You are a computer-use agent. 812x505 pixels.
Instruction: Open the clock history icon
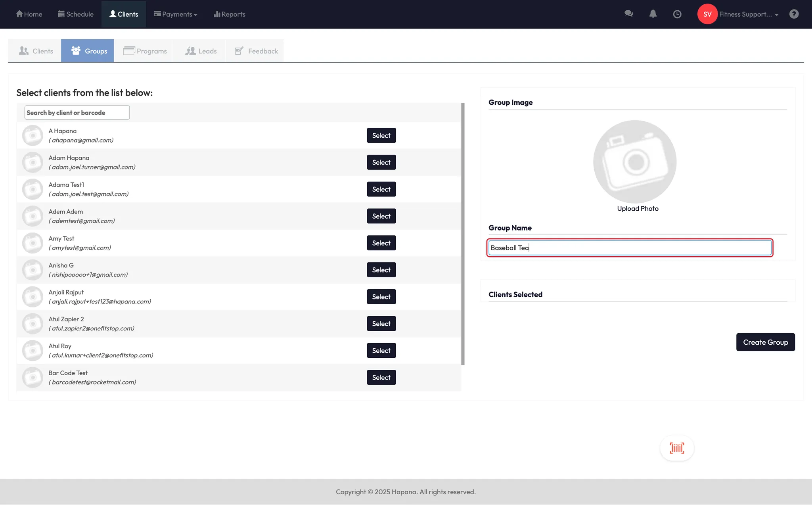[x=677, y=14]
